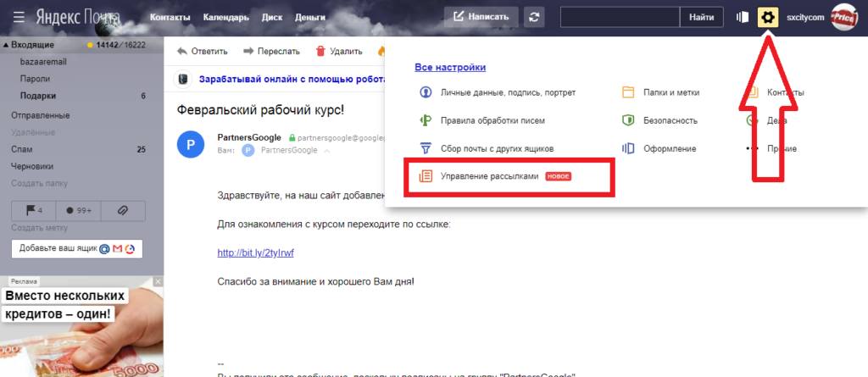Viewport: 868px width, 377px height.
Task: Open the bazaaremail subfolder
Action: point(43,62)
